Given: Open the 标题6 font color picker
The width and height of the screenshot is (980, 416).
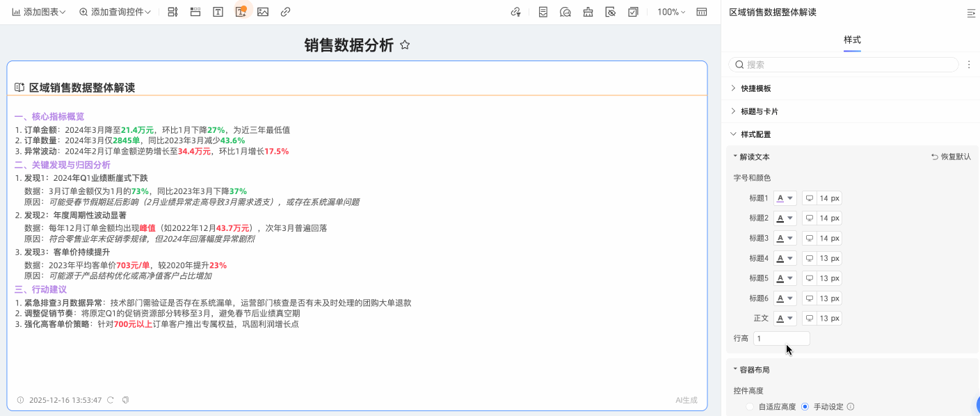Looking at the screenshot, I should [785, 298].
